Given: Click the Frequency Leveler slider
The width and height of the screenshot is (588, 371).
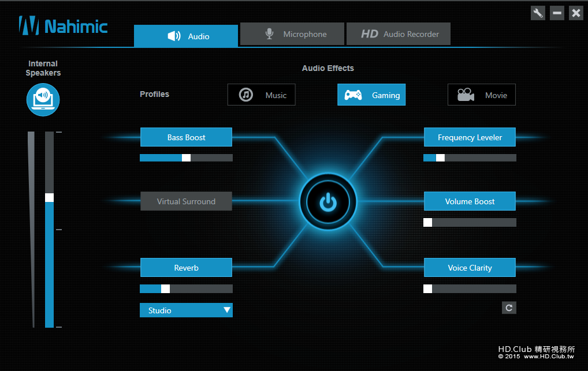Looking at the screenshot, I should pyautogui.click(x=470, y=158).
